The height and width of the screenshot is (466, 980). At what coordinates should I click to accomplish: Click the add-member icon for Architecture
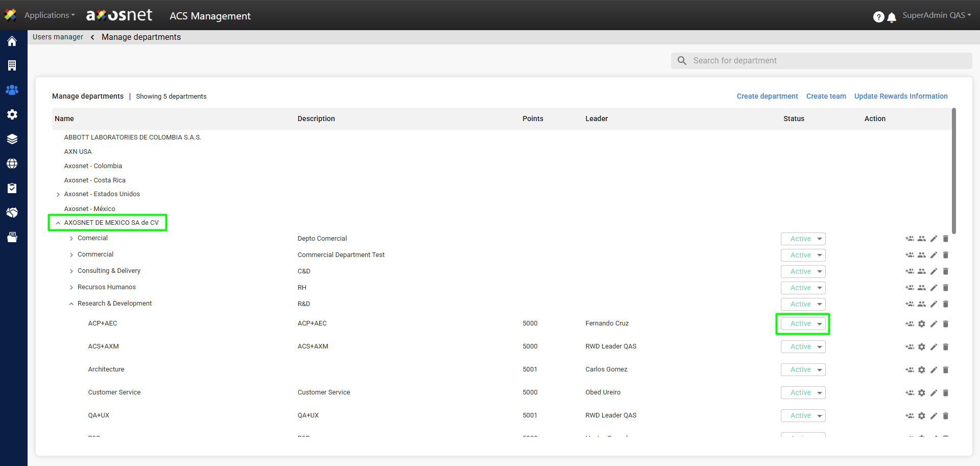pos(910,370)
